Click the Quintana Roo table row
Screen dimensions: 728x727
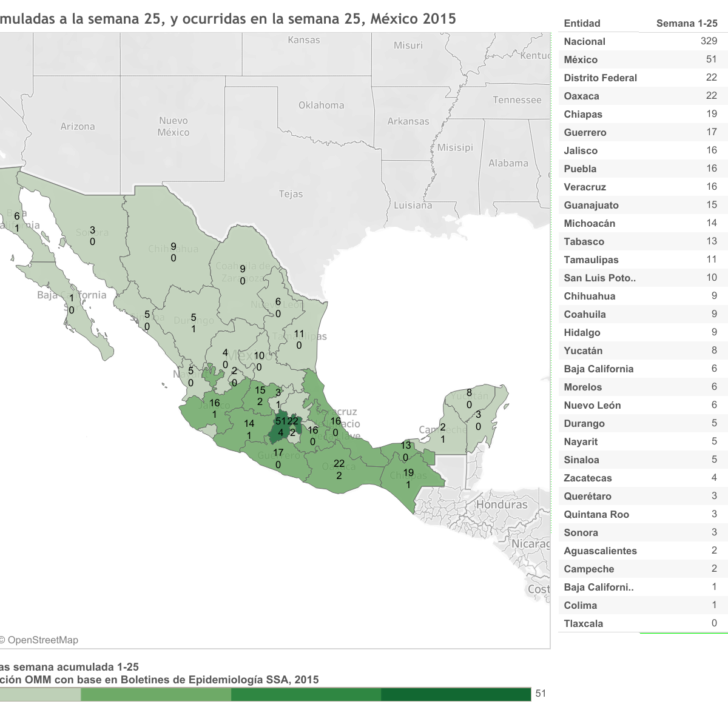[x=640, y=514]
